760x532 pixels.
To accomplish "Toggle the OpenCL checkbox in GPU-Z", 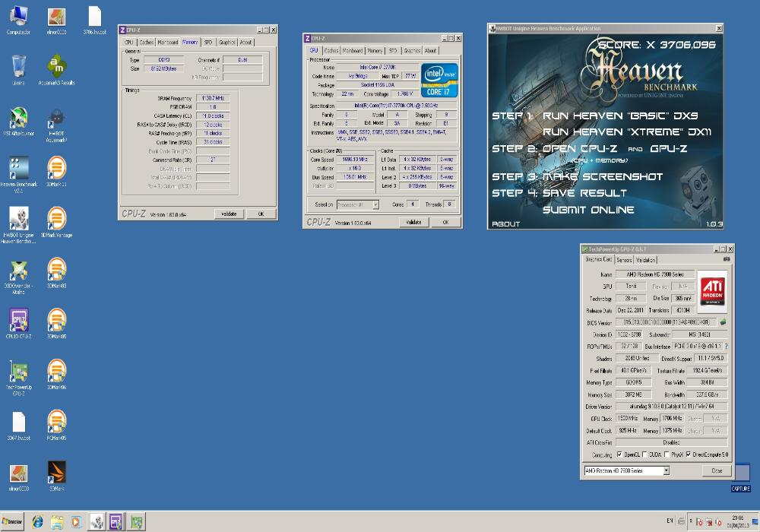I will click(619, 454).
